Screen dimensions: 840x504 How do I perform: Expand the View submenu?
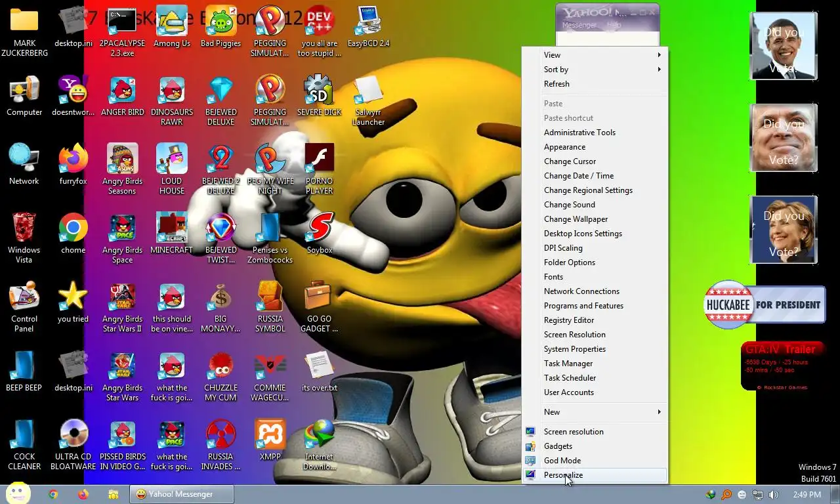[595, 55]
